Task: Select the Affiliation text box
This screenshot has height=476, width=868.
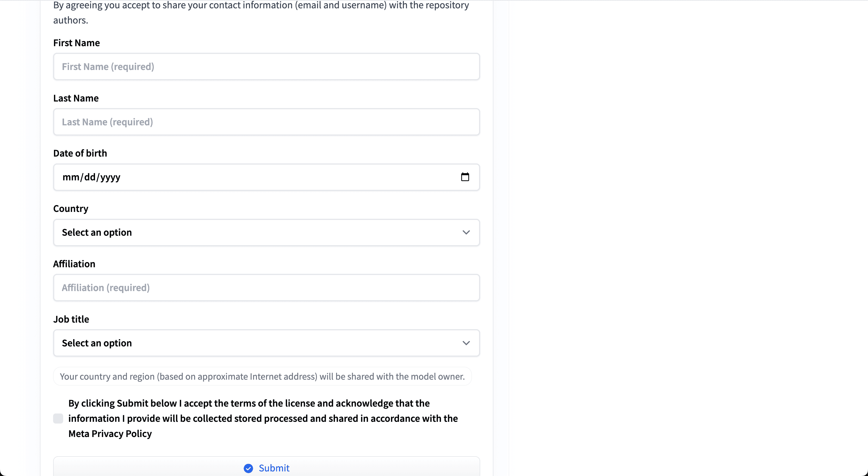Action: pos(266,288)
